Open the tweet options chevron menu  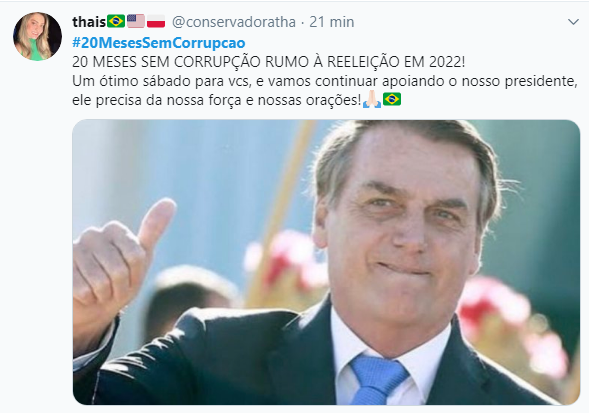tap(573, 22)
